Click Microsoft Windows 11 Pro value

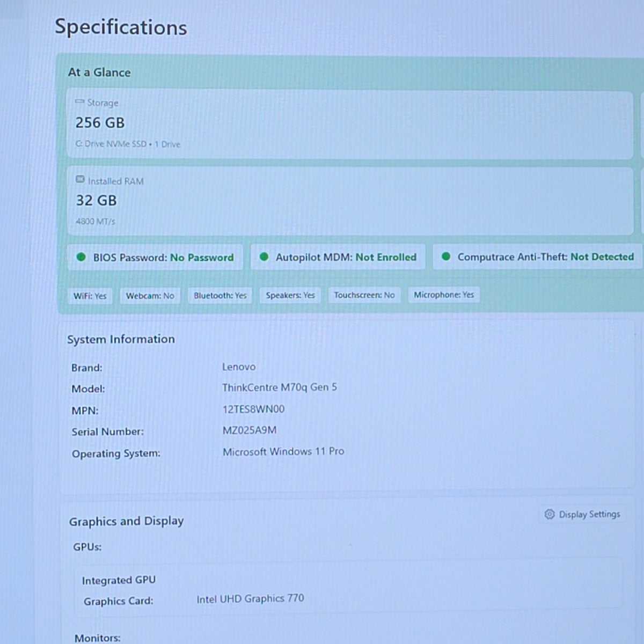[x=283, y=451]
